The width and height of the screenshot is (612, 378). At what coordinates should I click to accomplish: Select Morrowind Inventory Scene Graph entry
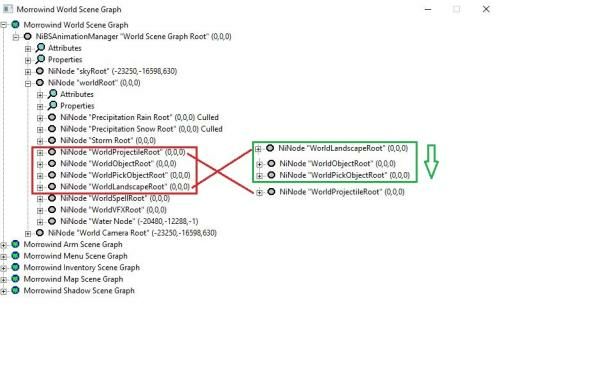(82, 267)
